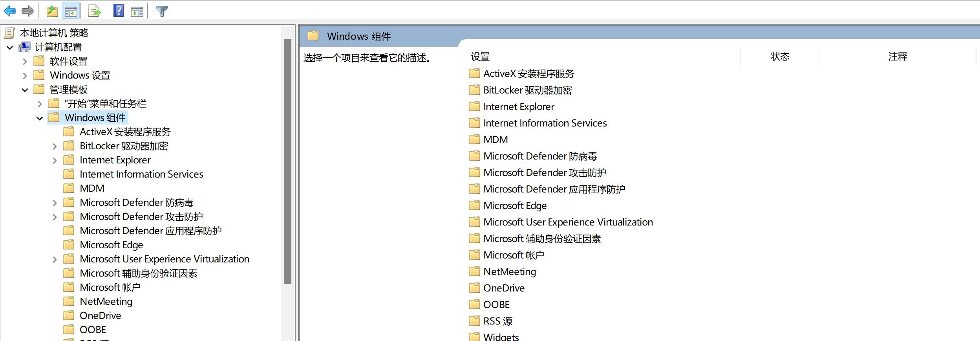
Task: Sort by the 状态 column header
Action: pyautogui.click(x=780, y=57)
